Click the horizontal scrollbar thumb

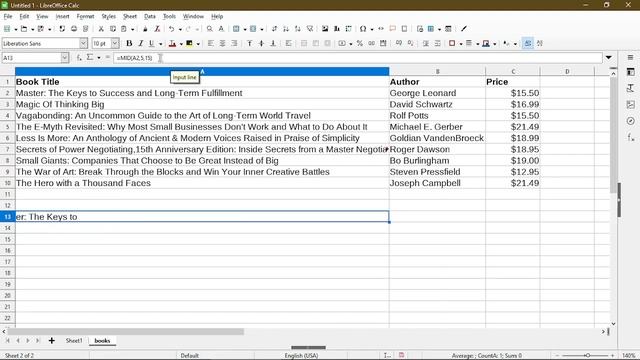click(x=126, y=331)
